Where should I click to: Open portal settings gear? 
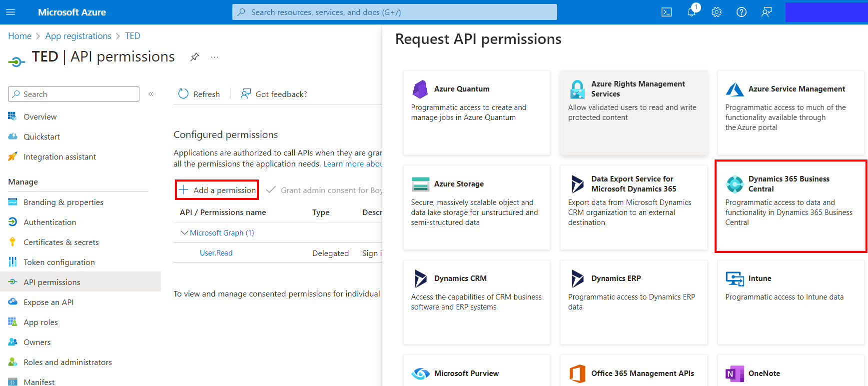pos(717,12)
